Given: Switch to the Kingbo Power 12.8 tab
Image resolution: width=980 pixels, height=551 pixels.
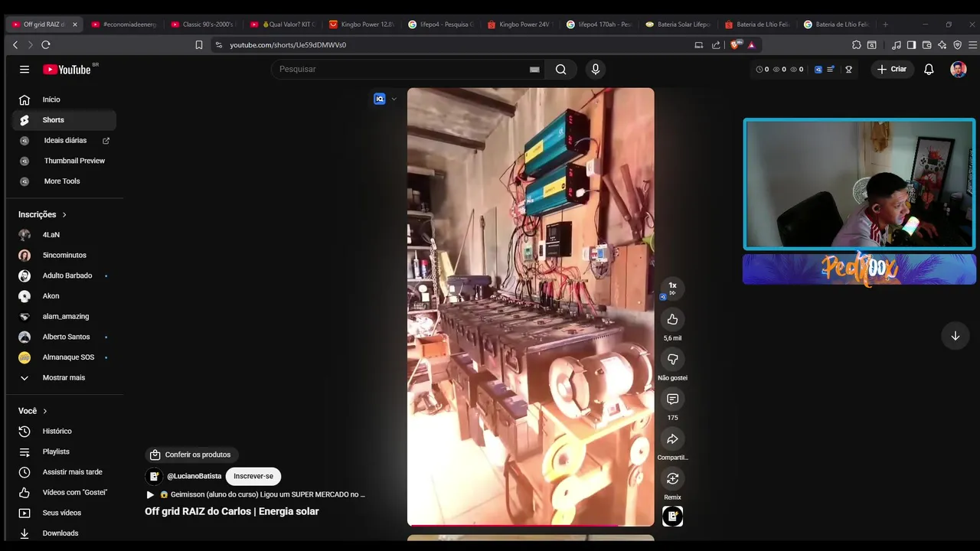Looking at the screenshot, I should [x=361, y=24].
